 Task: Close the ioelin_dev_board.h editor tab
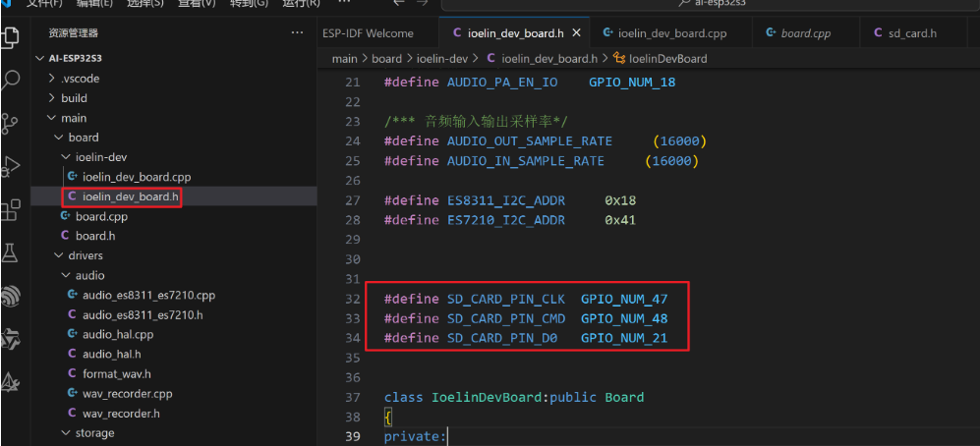coord(577,33)
